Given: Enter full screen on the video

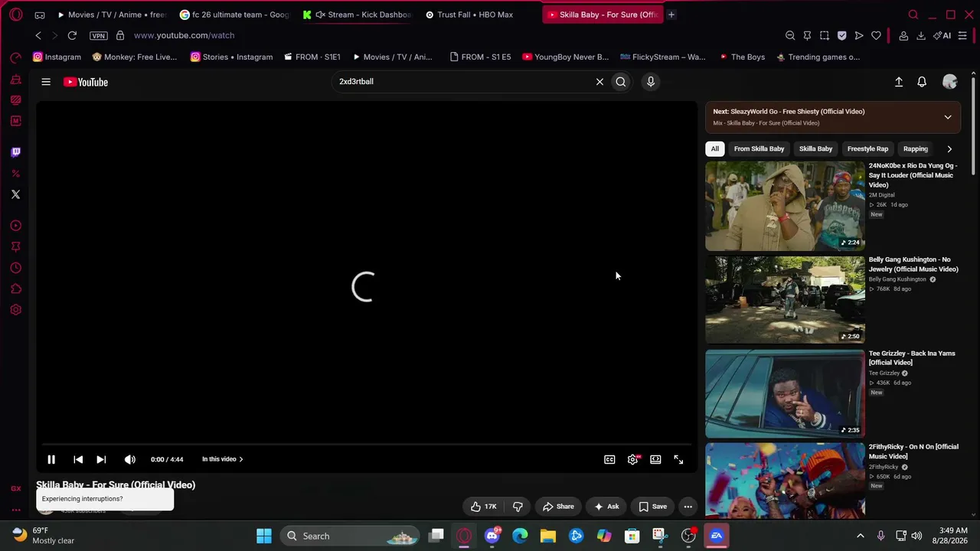Looking at the screenshot, I should click(x=678, y=459).
